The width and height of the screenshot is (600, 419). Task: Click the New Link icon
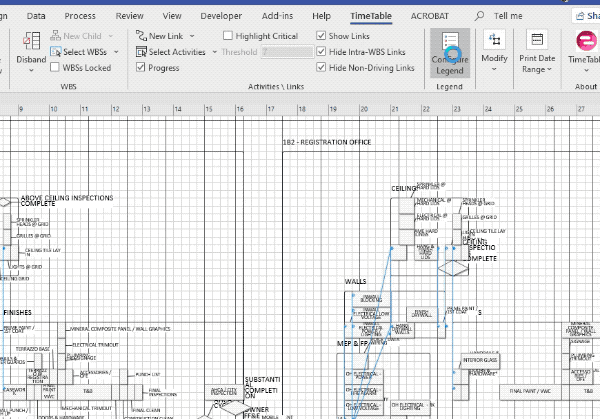coord(141,36)
